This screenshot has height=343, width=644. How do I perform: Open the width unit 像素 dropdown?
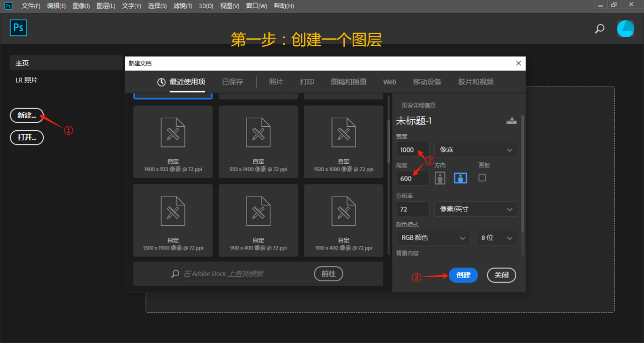tap(476, 150)
